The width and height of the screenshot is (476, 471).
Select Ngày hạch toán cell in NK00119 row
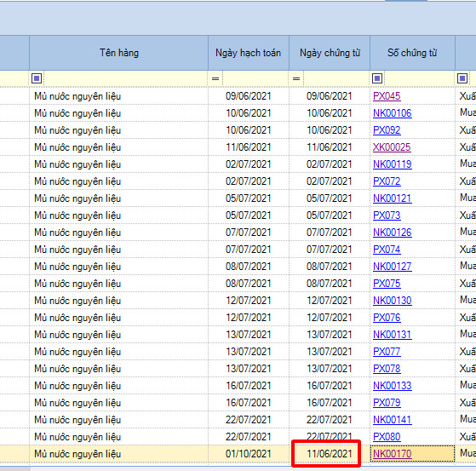249,164
